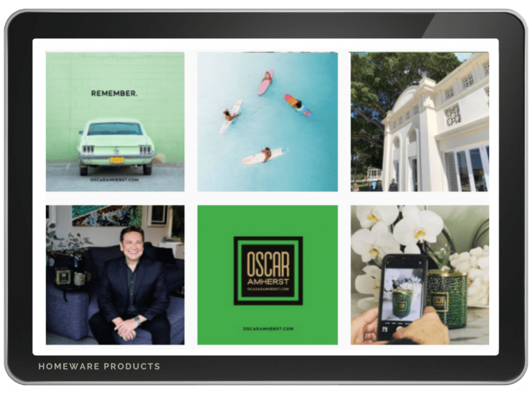Open the phone photographing candle post
Screen dimensions: 532x394
[x=420, y=275]
